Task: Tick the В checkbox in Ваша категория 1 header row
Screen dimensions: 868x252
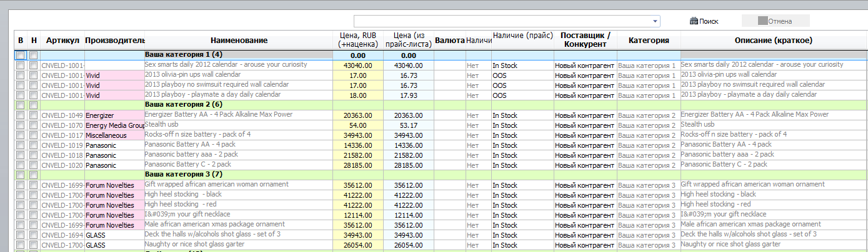Action: pos(21,55)
